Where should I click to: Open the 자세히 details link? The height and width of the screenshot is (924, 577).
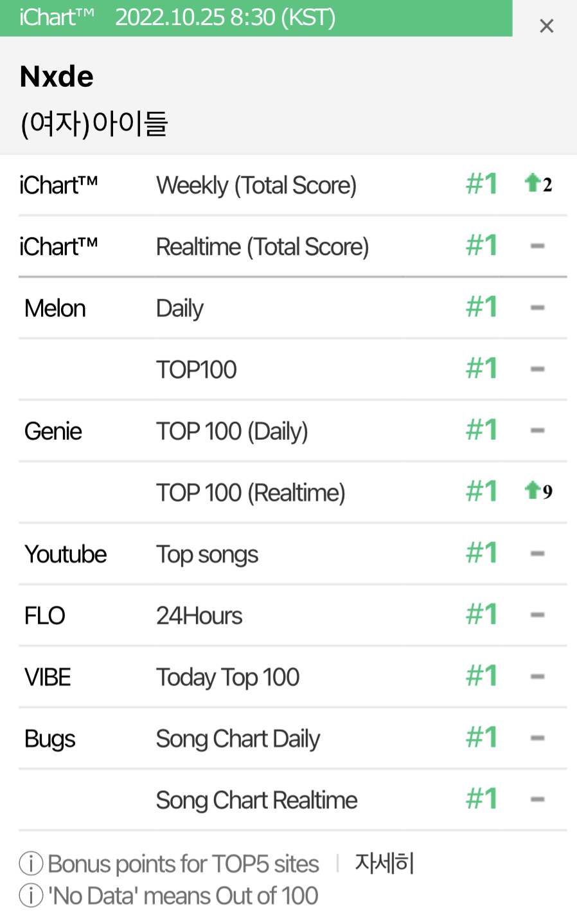[x=384, y=863]
